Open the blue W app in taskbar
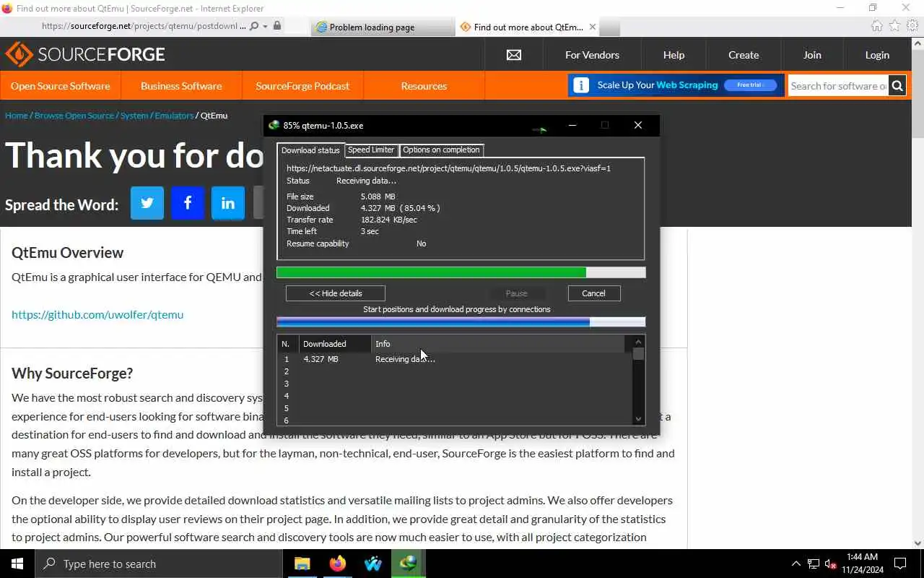Image resolution: width=924 pixels, height=578 pixels. 373,564
